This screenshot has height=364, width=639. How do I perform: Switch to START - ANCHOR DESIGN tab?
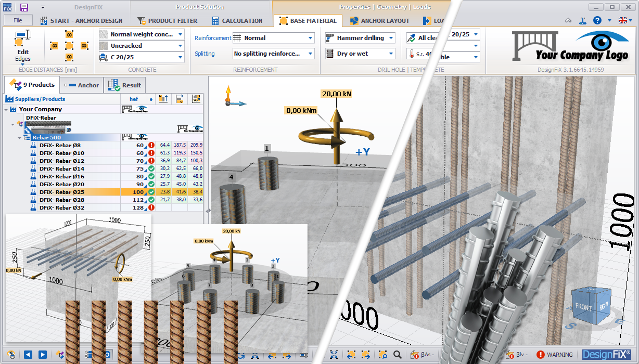pos(81,21)
